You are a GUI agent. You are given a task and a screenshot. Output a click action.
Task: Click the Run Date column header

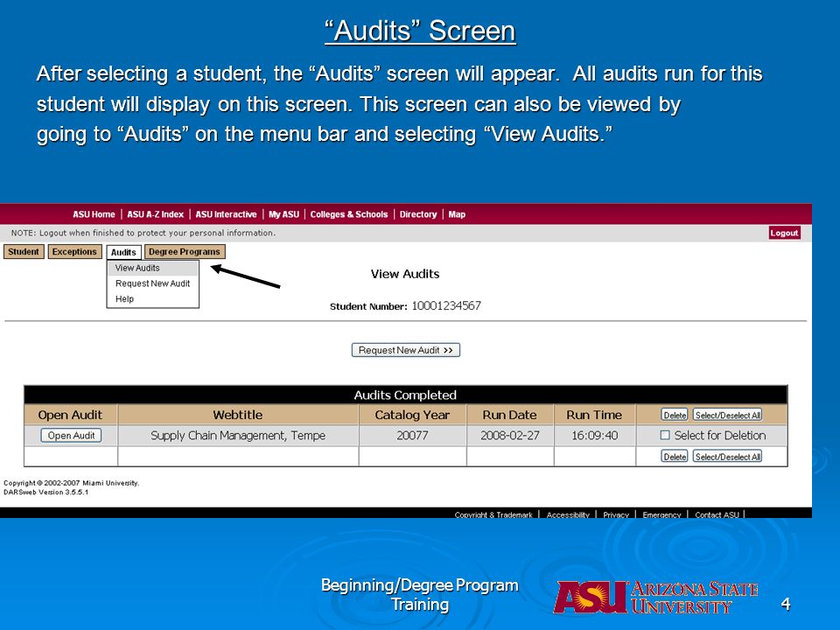(x=509, y=415)
